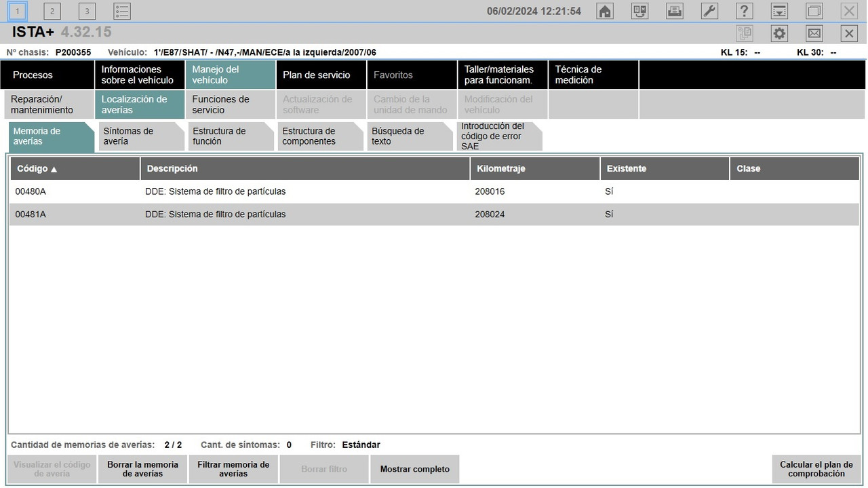Open Estructura de componentes tab

(x=320, y=136)
